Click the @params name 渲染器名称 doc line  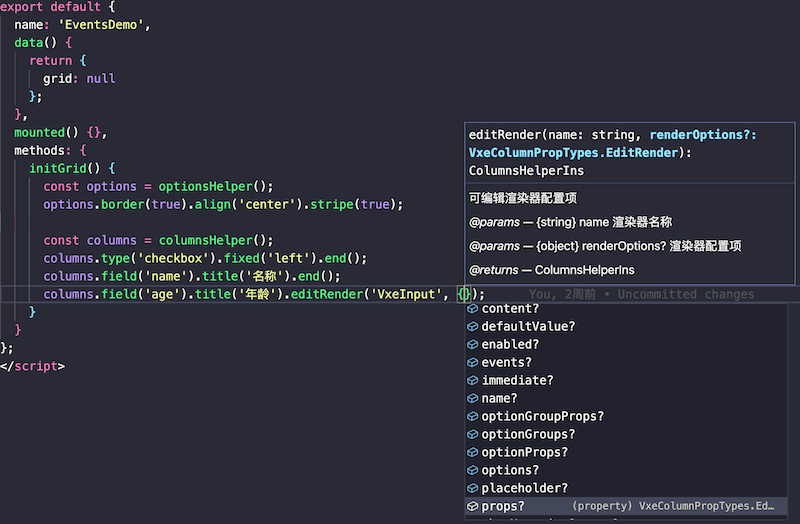(x=570, y=222)
